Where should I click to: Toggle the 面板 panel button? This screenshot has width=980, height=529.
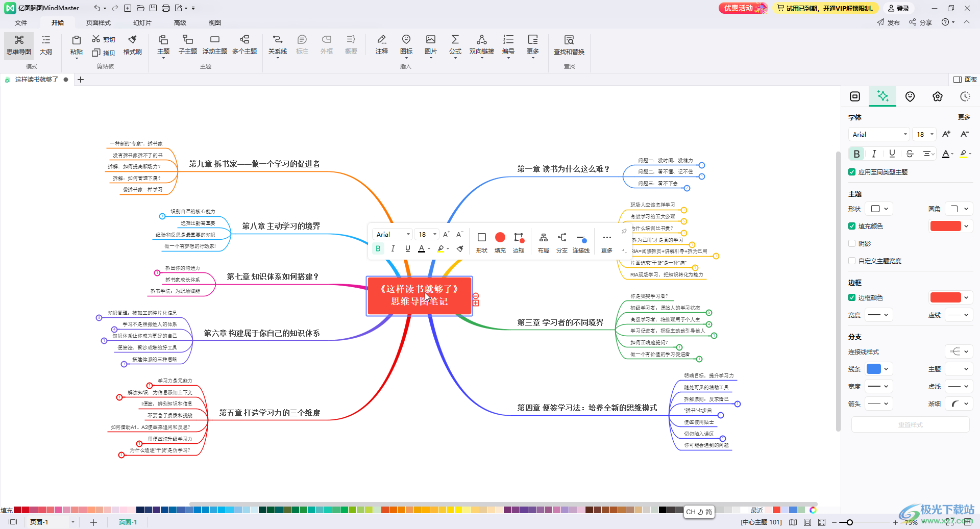tap(965, 79)
